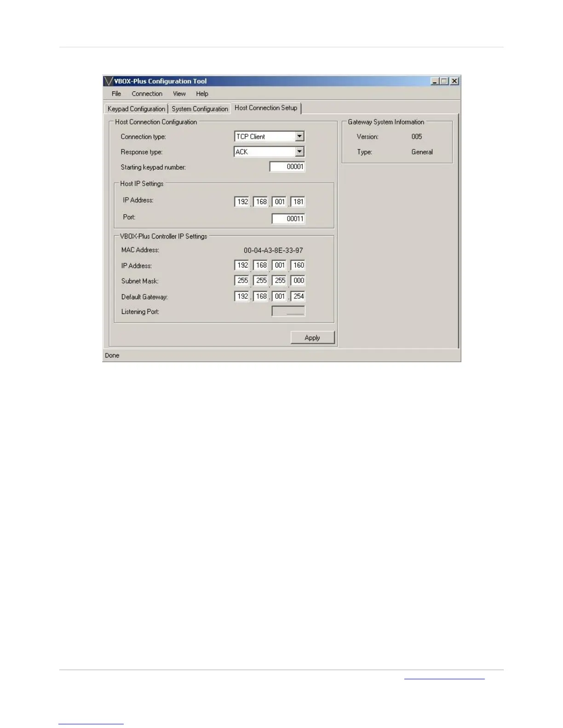Click the Default Gateway label
Viewport: 563px width, 728px height.
(144, 297)
